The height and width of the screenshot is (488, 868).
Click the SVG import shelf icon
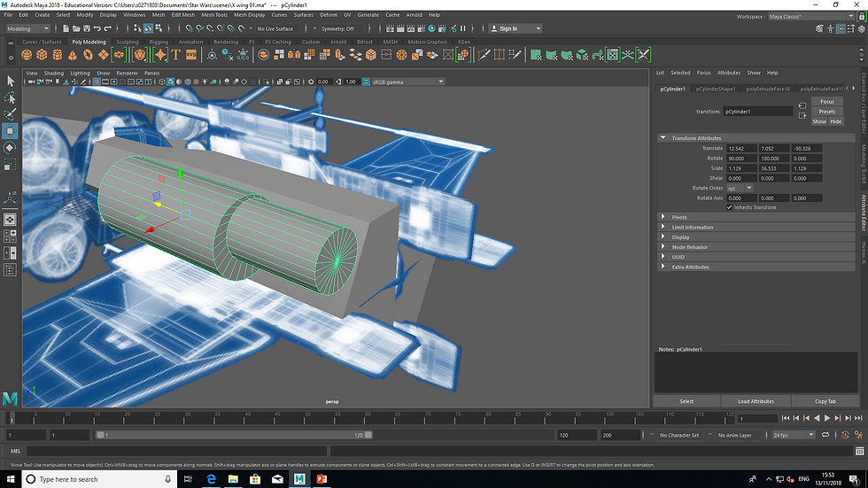[191, 55]
